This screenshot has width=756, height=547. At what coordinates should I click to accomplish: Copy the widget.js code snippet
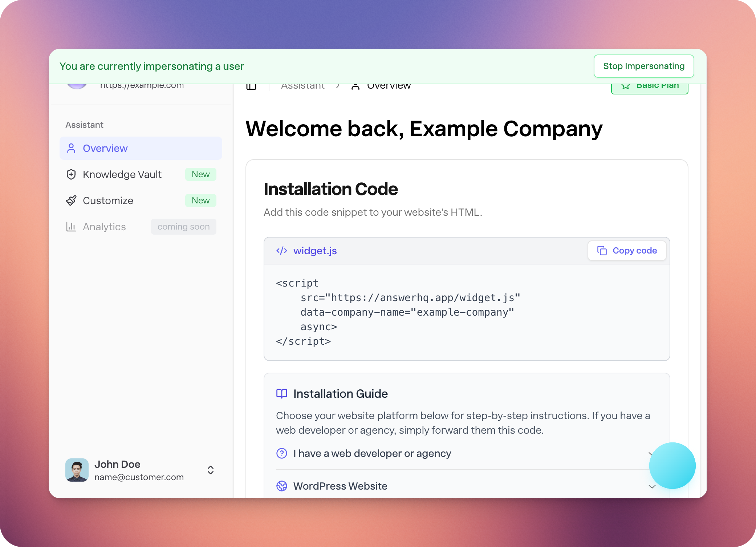627,251
